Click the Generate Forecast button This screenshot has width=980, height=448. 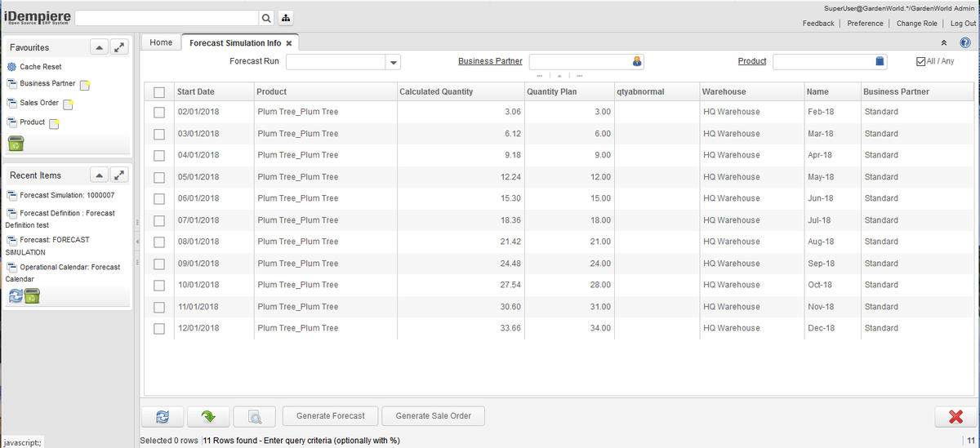pos(330,416)
